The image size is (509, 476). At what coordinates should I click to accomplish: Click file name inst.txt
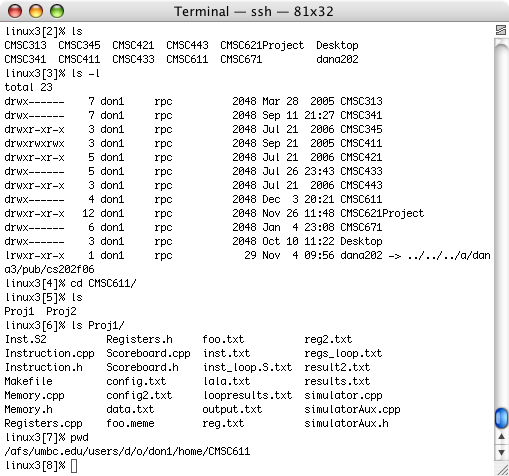[226, 353]
